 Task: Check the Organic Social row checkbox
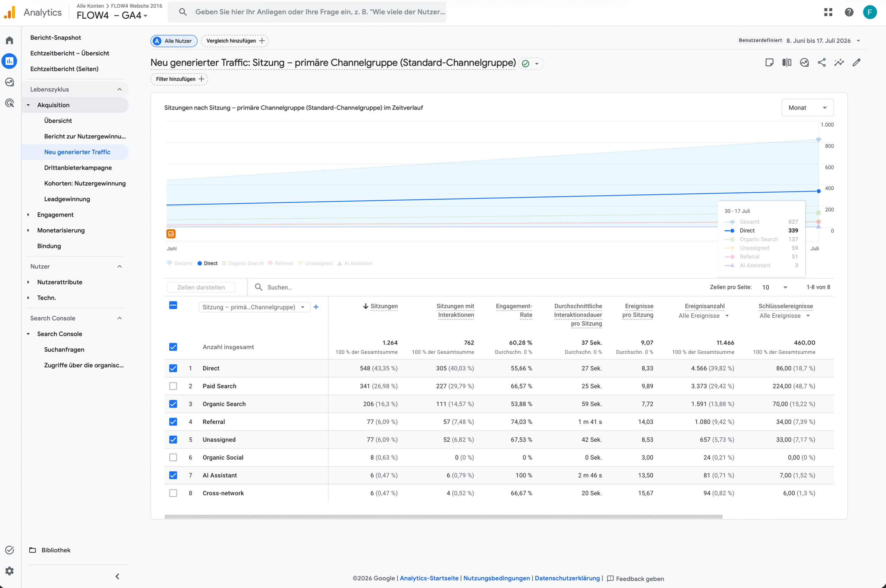click(x=173, y=458)
